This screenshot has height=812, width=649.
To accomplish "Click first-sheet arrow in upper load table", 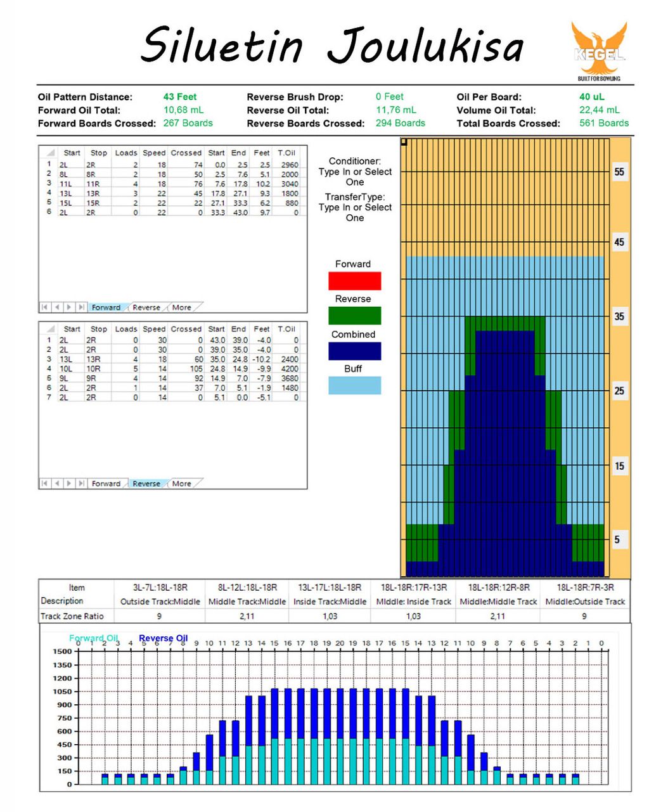I will pos(44,307).
